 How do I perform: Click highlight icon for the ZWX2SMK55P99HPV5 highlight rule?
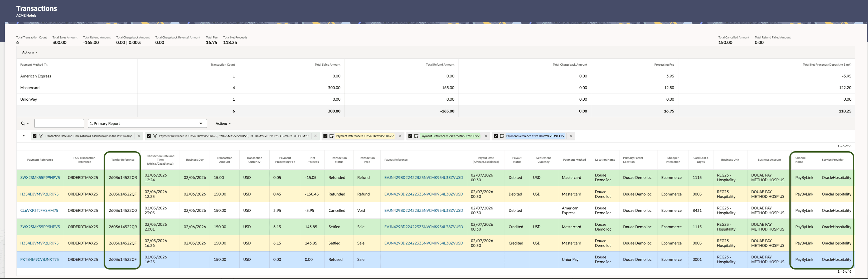416,136
